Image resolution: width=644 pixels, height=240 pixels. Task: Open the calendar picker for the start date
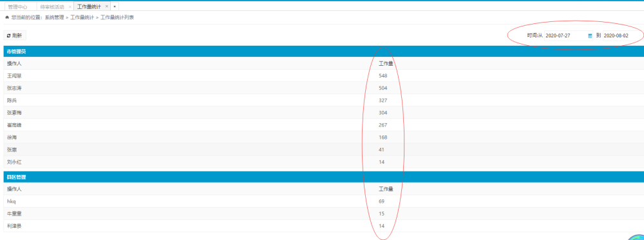590,36
